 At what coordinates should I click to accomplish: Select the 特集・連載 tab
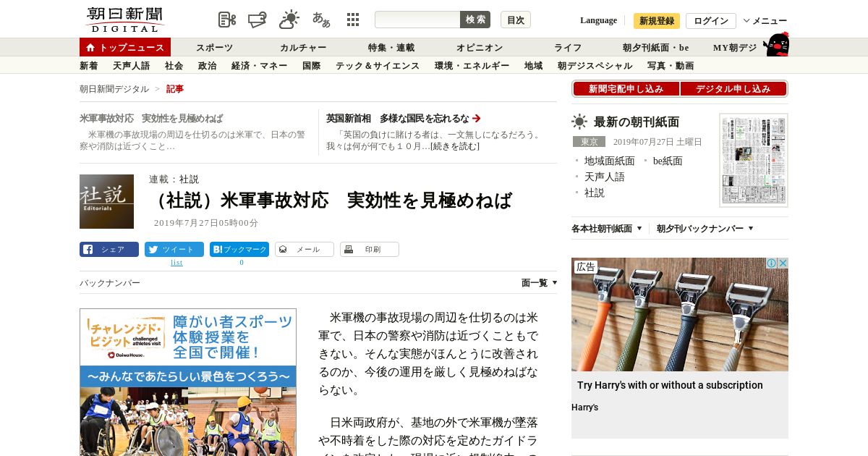391,48
